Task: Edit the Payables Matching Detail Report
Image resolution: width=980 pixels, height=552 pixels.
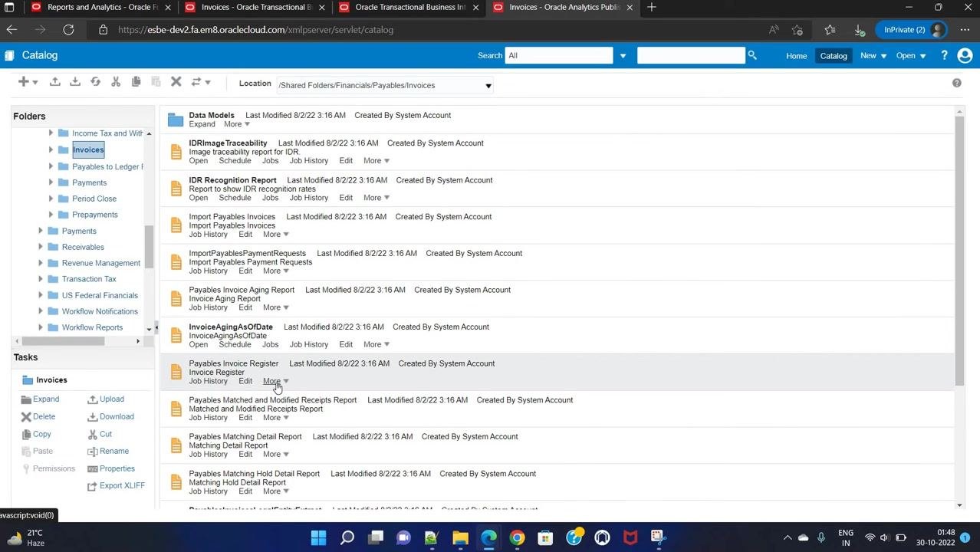Action: click(245, 455)
